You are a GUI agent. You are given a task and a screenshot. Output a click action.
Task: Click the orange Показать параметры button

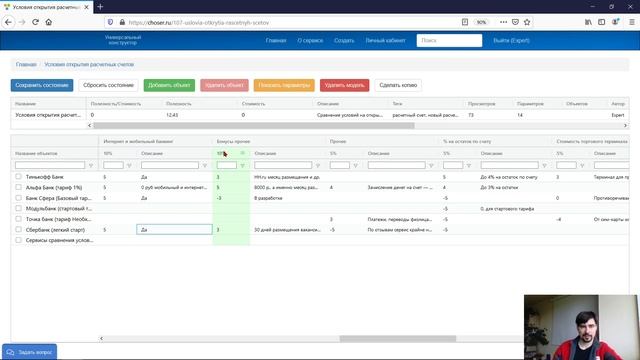(284, 85)
